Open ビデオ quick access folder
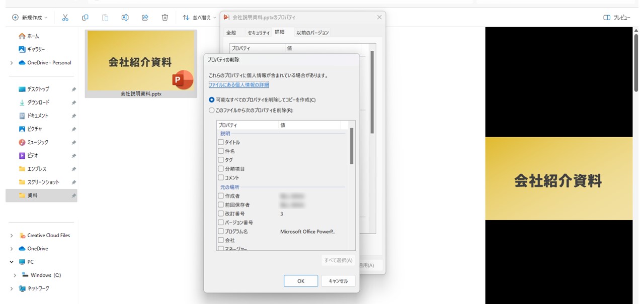644x304 pixels. 28,156
